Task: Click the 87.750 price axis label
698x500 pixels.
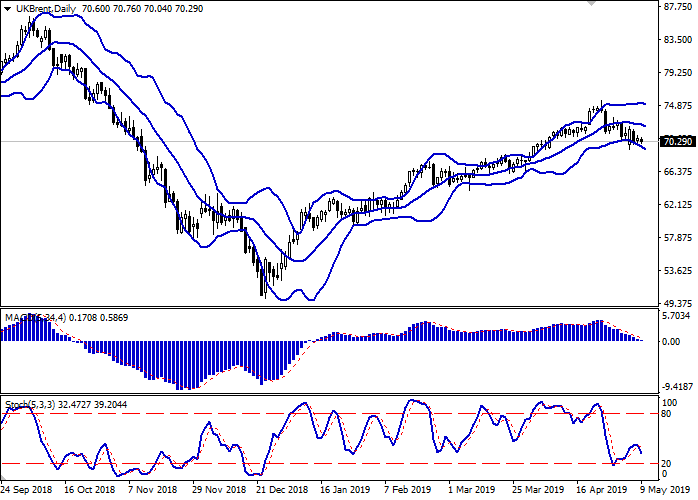Action: click(678, 7)
